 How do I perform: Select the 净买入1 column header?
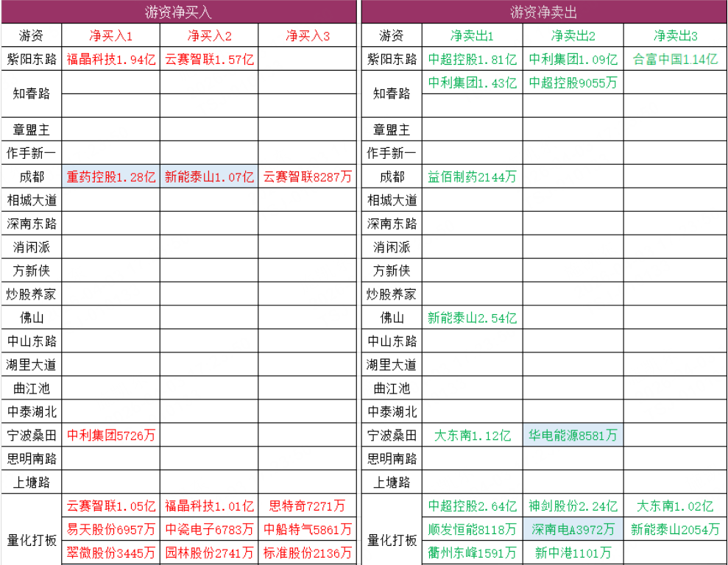pyautogui.click(x=111, y=36)
